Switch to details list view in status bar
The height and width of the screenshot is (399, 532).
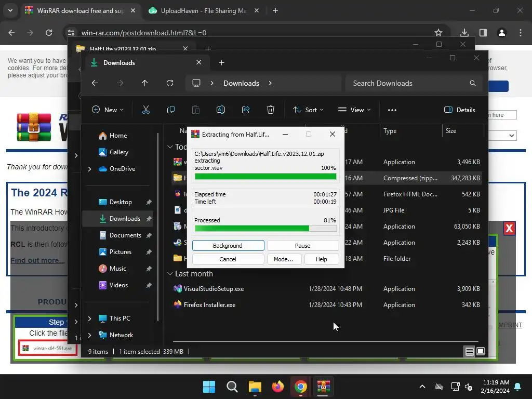(469, 352)
